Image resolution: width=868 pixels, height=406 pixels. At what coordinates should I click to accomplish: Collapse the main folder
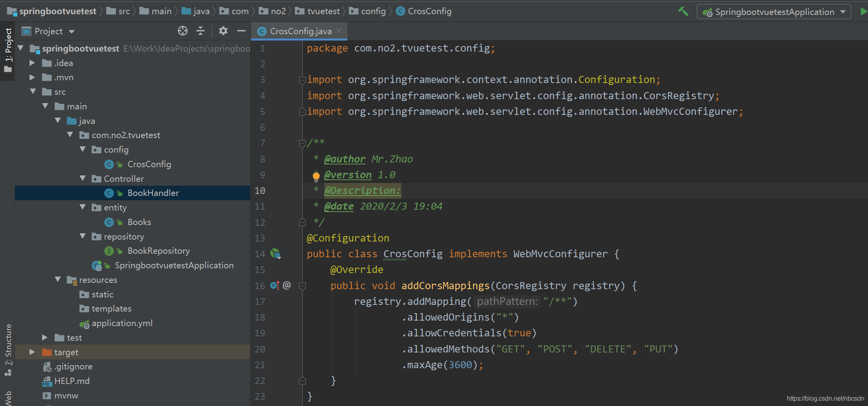pyautogui.click(x=45, y=106)
